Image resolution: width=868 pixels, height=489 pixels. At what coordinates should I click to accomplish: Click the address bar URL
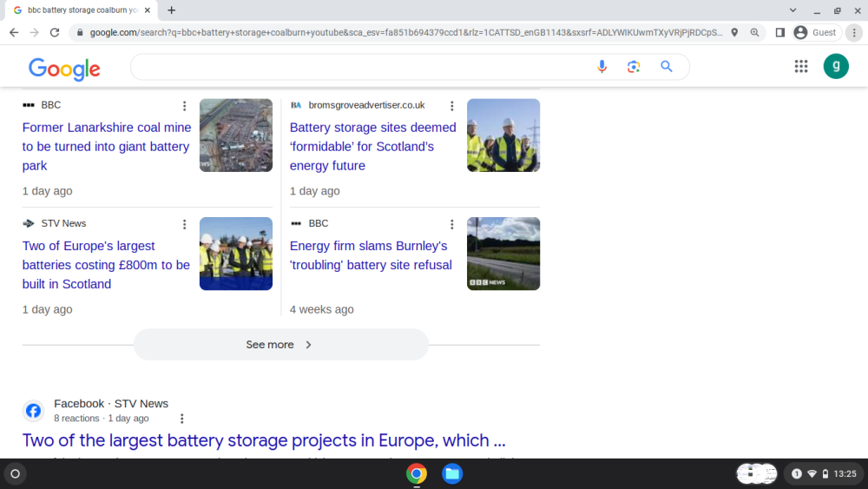pyautogui.click(x=405, y=33)
